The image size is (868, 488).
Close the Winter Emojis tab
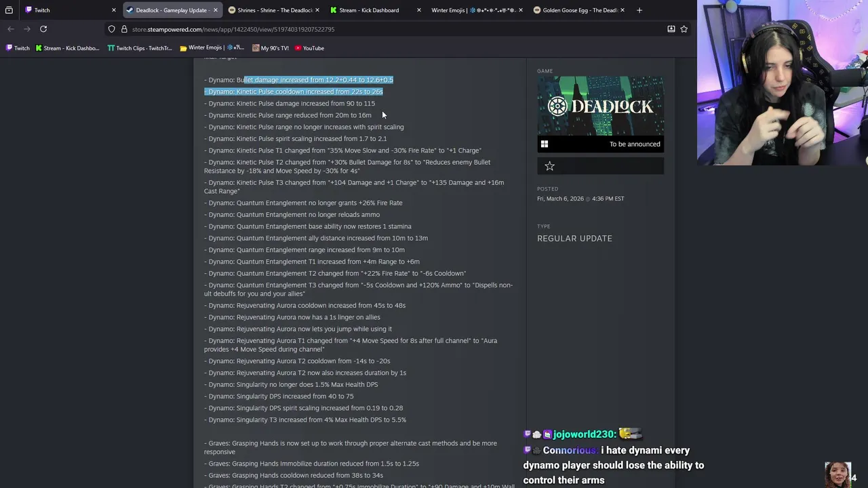pyautogui.click(x=521, y=10)
